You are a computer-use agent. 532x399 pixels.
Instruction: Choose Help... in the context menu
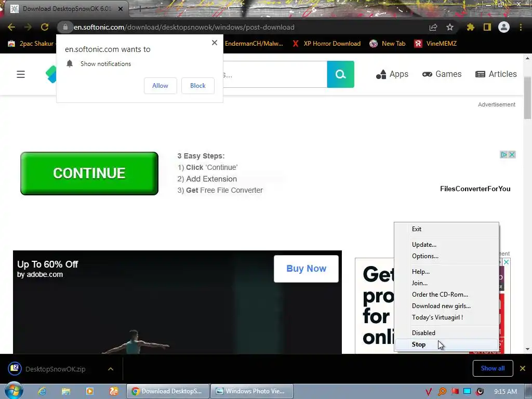(x=446, y=272)
